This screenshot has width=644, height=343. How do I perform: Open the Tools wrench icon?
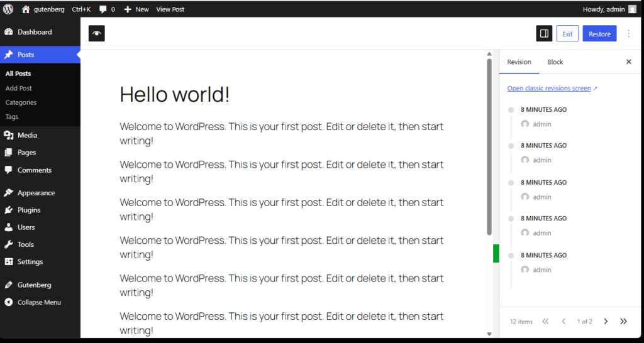(x=9, y=244)
